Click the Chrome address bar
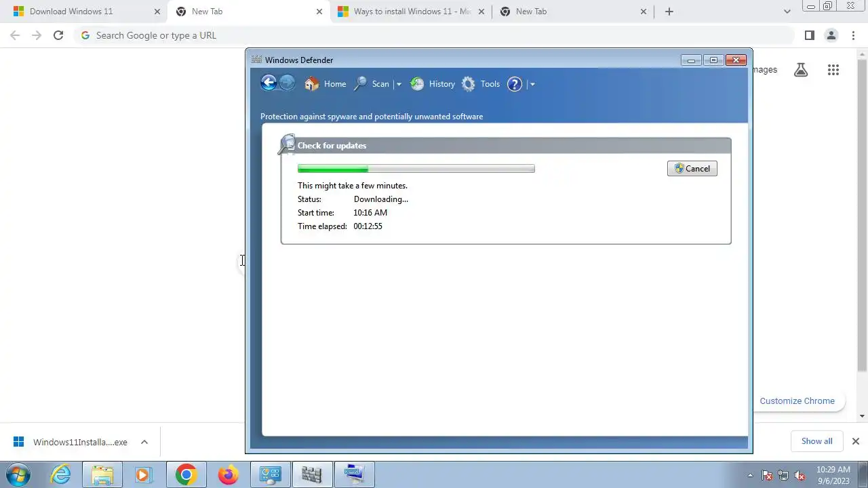 (434, 35)
